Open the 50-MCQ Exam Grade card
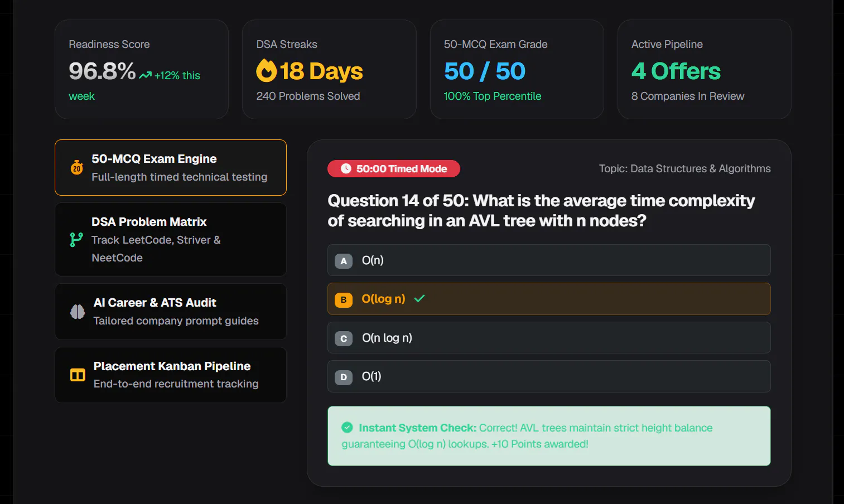The image size is (844, 504). pos(517,70)
